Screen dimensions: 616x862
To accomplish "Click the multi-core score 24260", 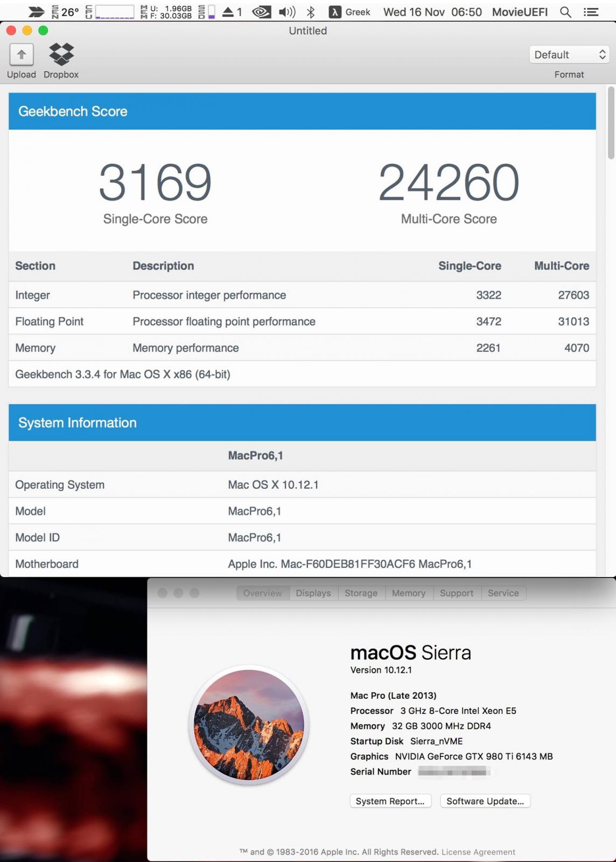I will pyautogui.click(x=449, y=182).
